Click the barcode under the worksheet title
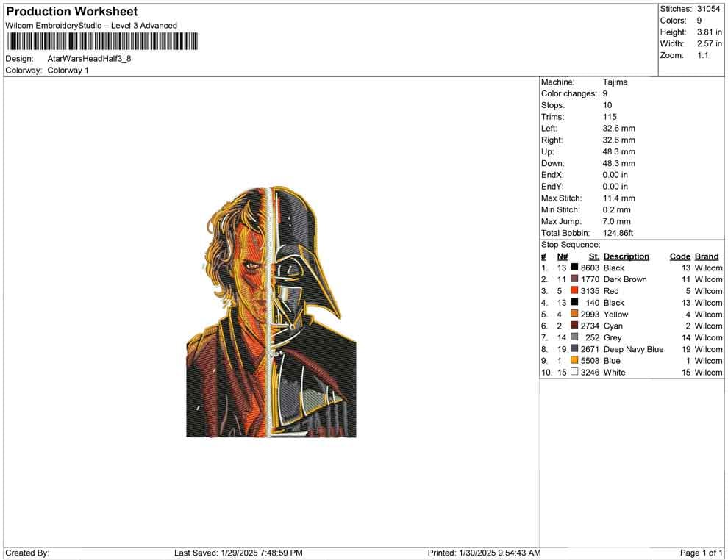Image resolution: width=728 pixels, height=560 pixels. 102,41
